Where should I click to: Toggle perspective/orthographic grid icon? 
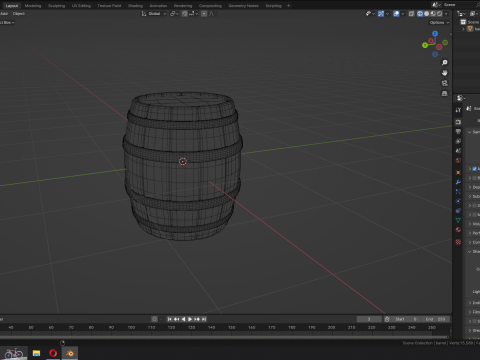(x=444, y=93)
